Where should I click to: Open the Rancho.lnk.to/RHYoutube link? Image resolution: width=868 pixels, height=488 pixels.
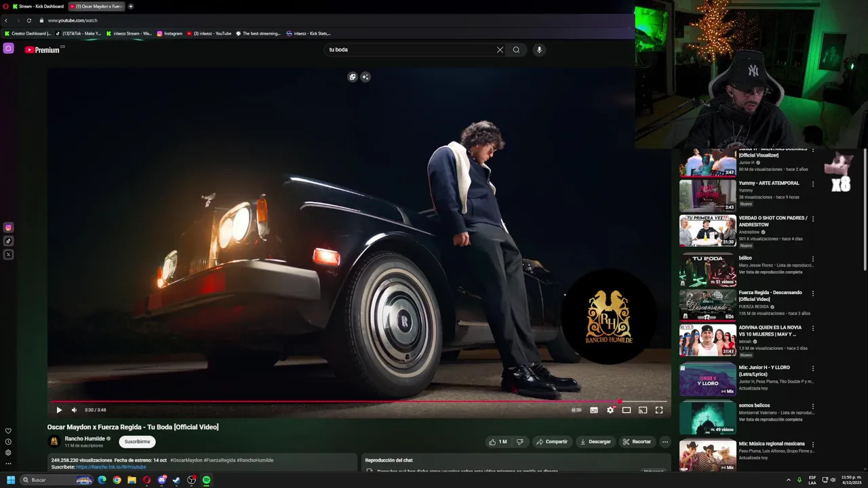point(111,467)
